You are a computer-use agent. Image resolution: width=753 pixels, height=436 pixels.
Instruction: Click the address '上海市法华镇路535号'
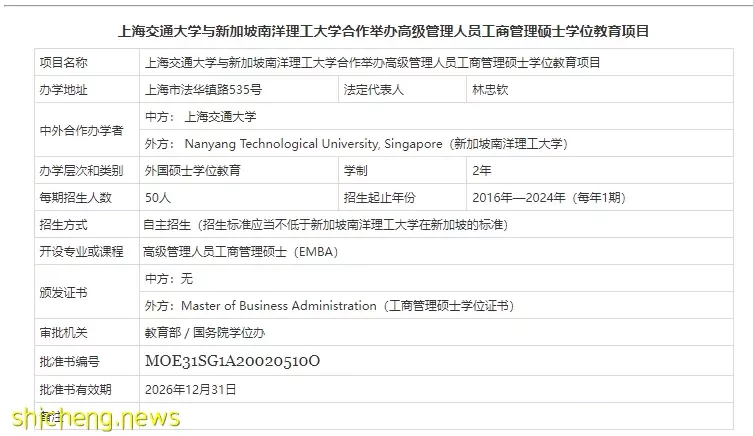204,90
